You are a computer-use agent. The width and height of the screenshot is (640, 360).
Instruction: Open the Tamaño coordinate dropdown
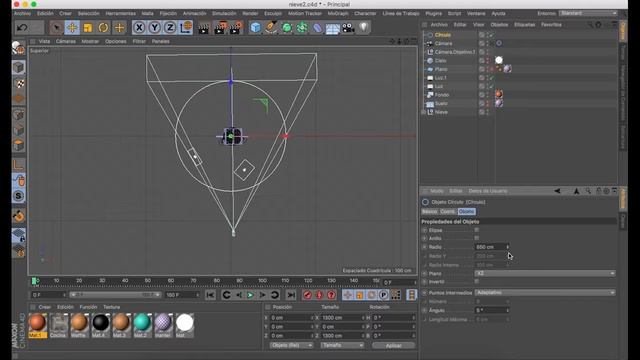point(342,345)
